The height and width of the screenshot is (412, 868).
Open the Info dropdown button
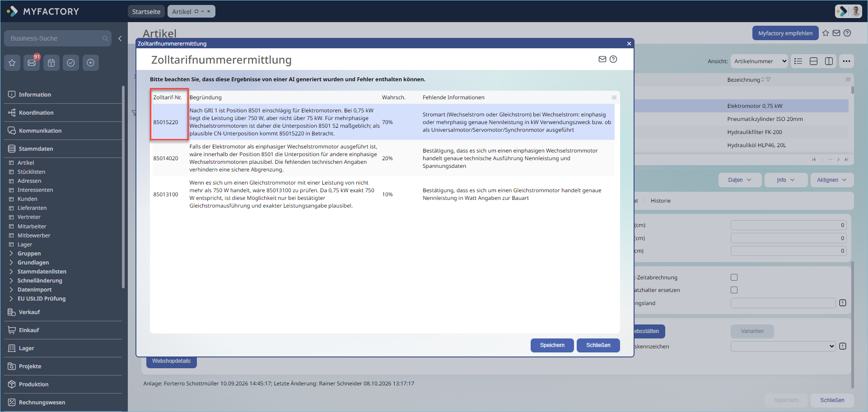[x=785, y=180]
